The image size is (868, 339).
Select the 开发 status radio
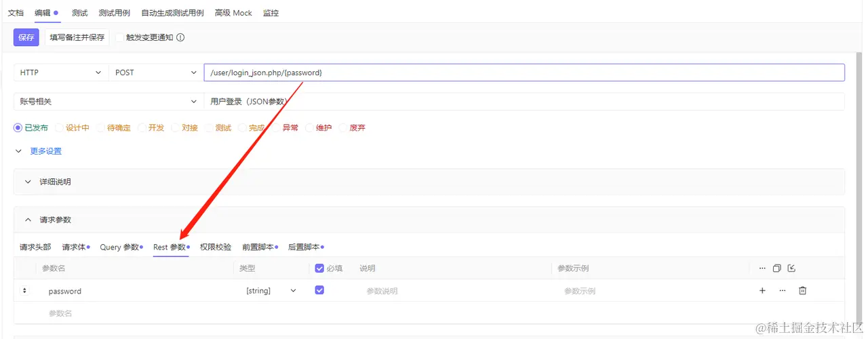point(142,127)
